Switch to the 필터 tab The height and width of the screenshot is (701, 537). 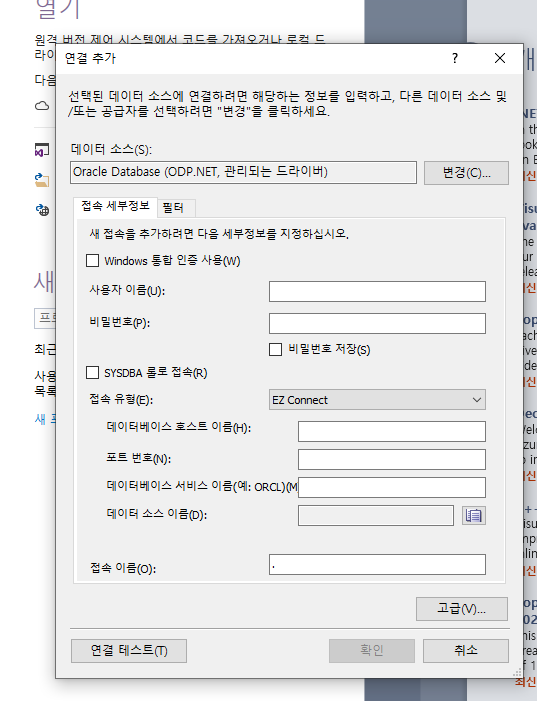point(175,208)
